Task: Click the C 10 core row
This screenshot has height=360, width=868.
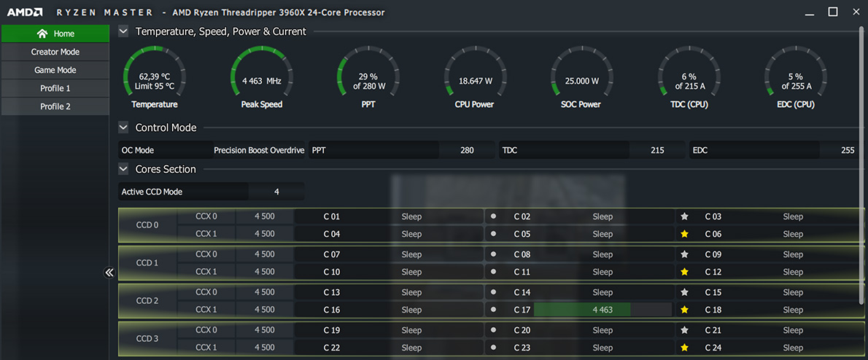Action: click(389, 272)
